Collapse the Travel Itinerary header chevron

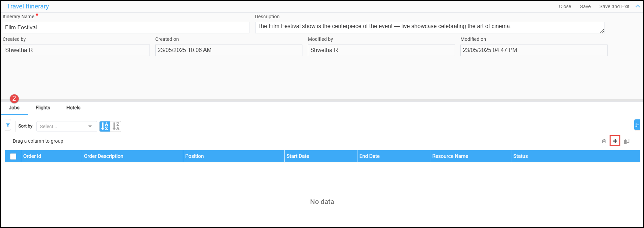[x=638, y=6]
